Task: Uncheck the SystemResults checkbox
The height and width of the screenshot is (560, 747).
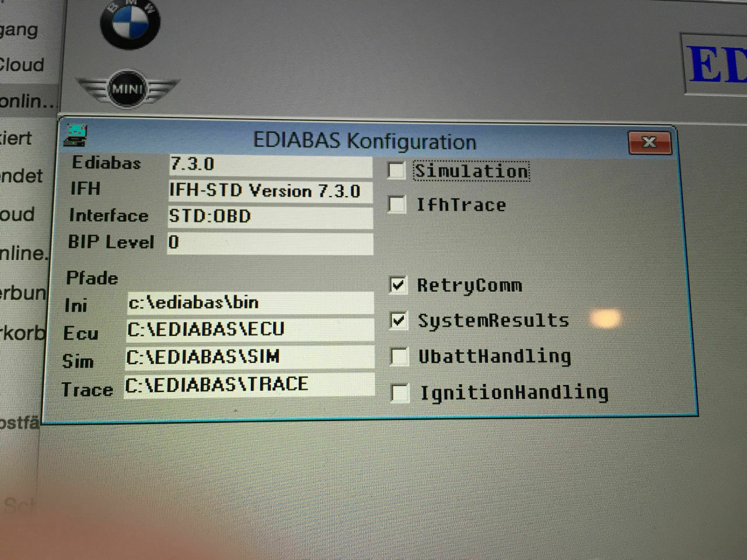Action: tap(399, 321)
